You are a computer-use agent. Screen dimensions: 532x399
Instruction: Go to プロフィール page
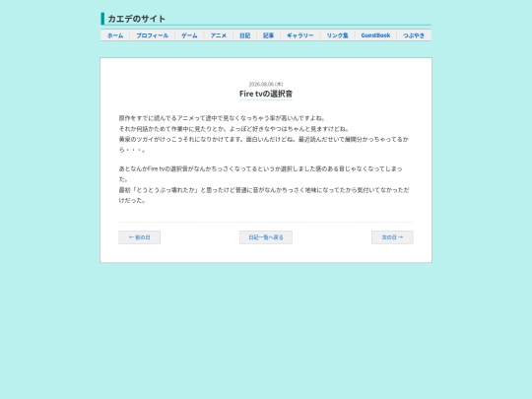[x=153, y=35]
